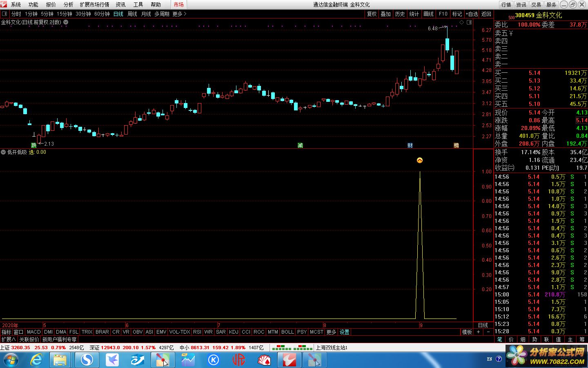Viewport: 588px width, 368px height.
Task: Select the 筹 tab in side panel
Action: [x=582, y=339]
